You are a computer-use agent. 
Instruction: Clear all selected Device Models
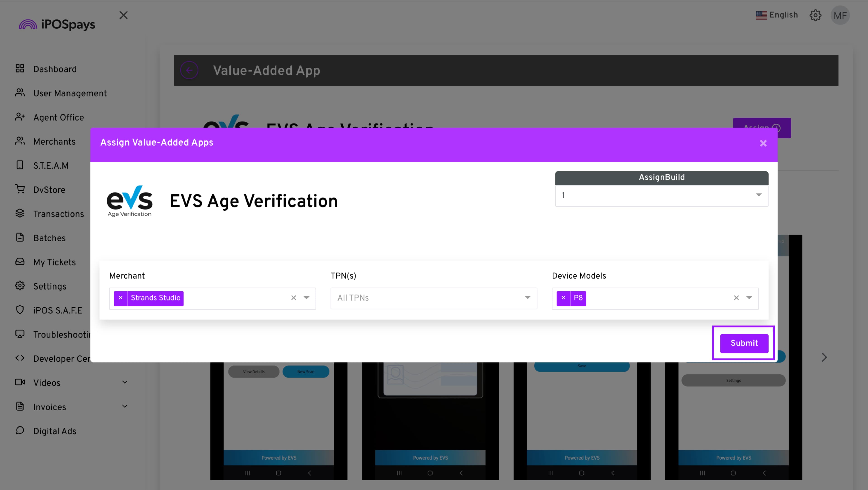point(736,298)
